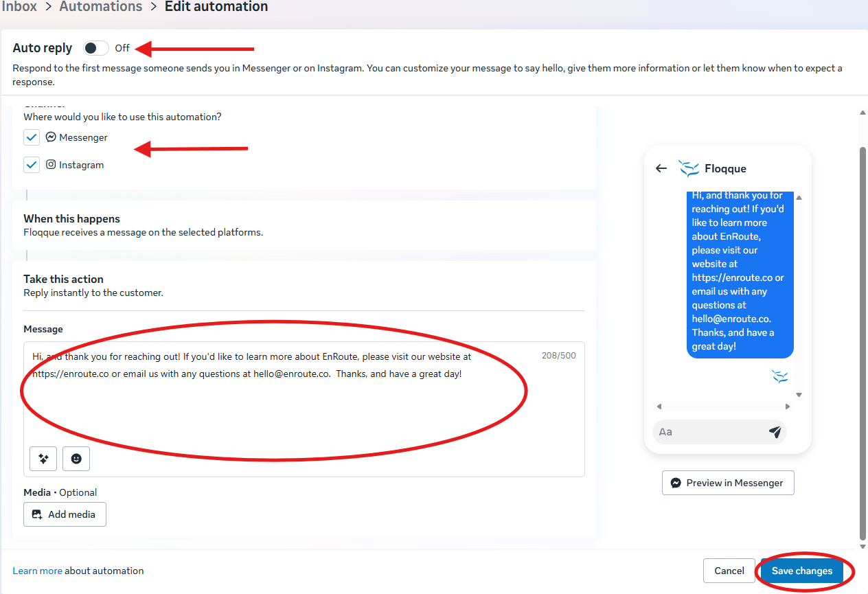The width and height of the screenshot is (868, 594).
Task: Click the 'Take this action' heading
Action: tap(63, 279)
